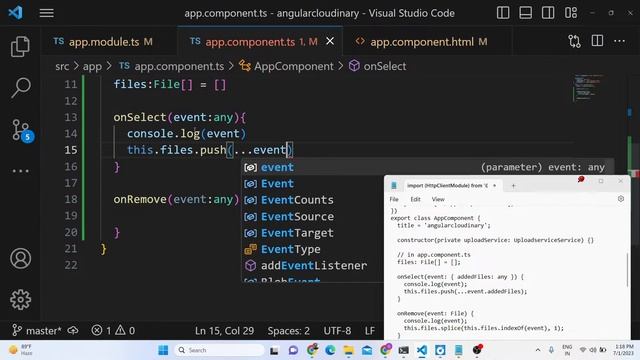Viewport: 640px width, 360px height.
Task: Open changes compare icon in editor toolbar
Action: (574, 41)
